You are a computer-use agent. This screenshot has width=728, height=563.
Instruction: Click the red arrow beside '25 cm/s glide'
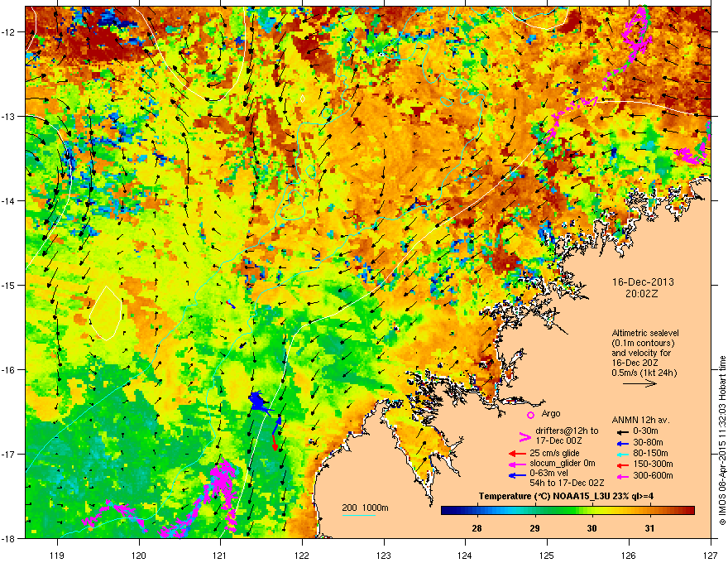pos(517,454)
